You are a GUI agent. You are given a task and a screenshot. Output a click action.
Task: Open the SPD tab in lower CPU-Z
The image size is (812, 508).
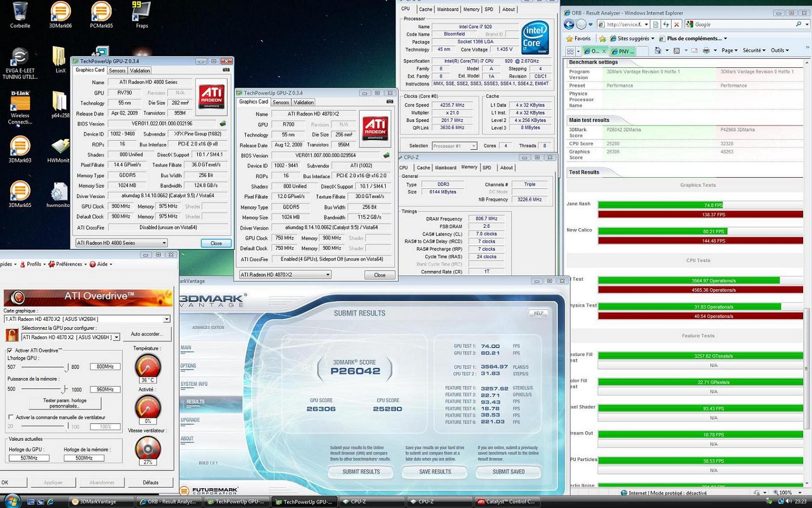(x=487, y=168)
